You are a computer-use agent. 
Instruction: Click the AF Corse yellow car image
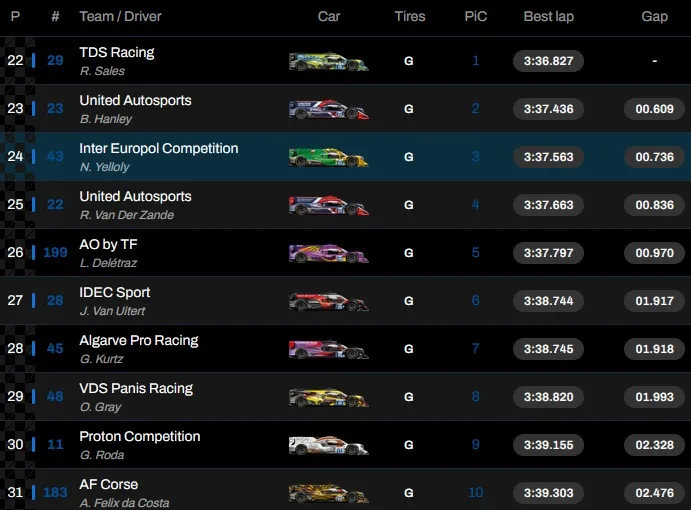(x=328, y=493)
